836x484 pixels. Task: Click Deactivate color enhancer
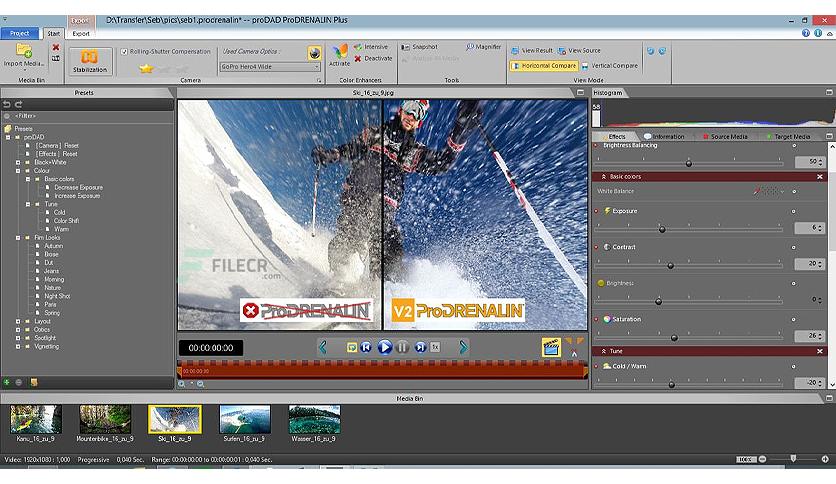tap(373, 59)
